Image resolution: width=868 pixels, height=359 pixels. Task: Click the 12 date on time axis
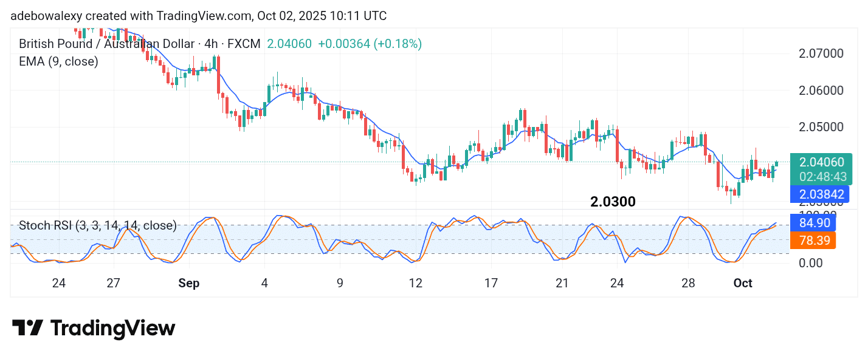416,283
